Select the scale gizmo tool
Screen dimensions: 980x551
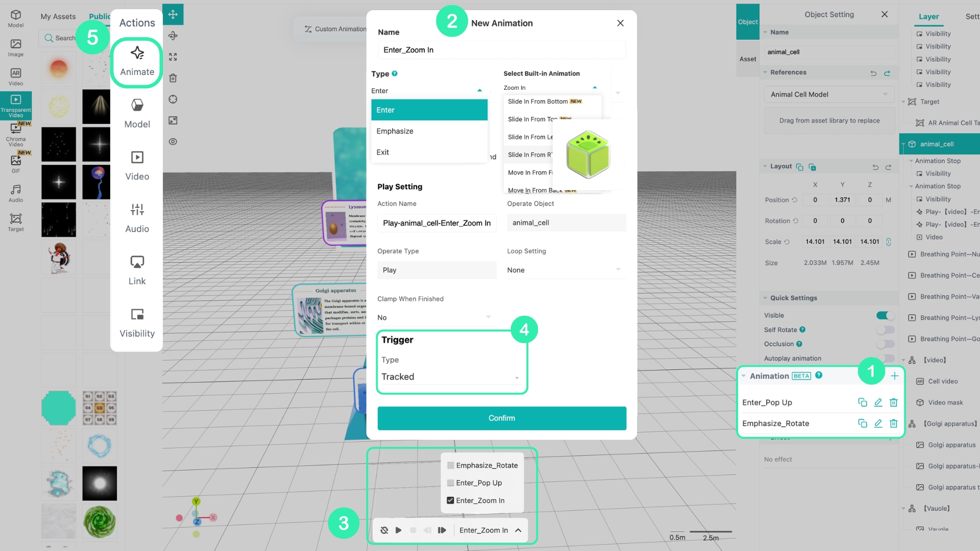click(x=173, y=57)
